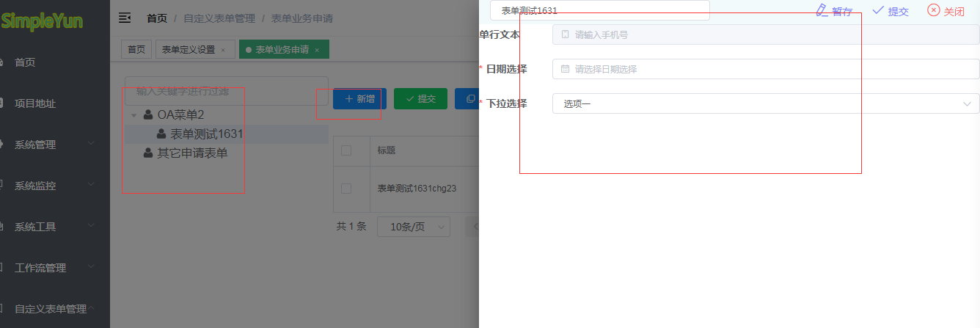Click the 请输入手机号 input field
The height and width of the screenshot is (328, 980).
tap(766, 34)
